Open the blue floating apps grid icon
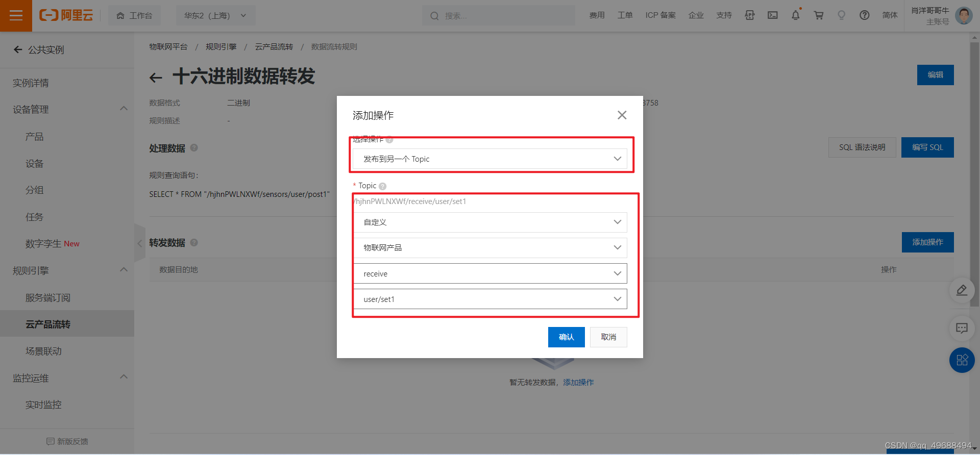The image size is (980, 455). click(x=962, y=360)
